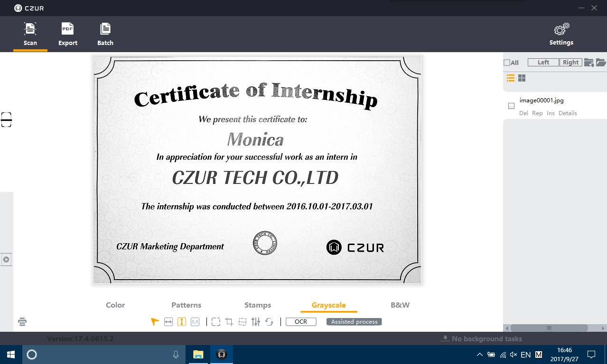
Task: Select the Grayscale processing mode
Action: tap(329, 305)
